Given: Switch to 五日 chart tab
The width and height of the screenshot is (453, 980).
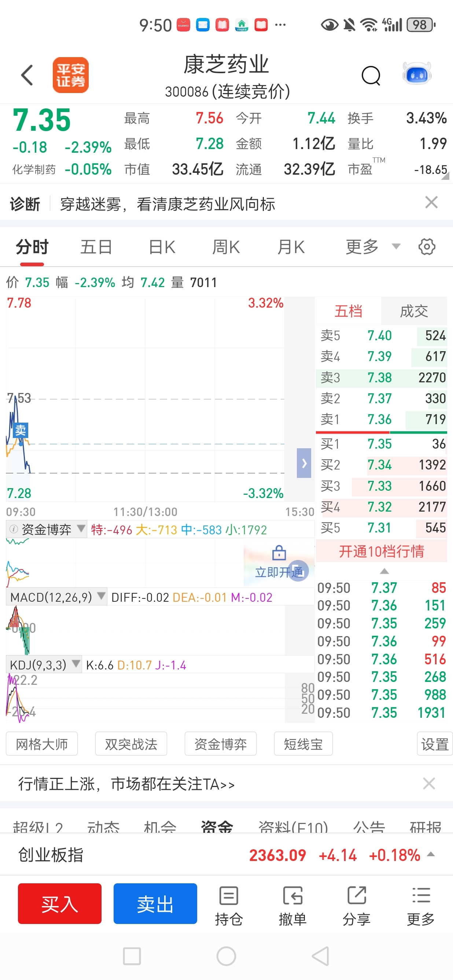Looking at the screenshot, I should (96, 247).
